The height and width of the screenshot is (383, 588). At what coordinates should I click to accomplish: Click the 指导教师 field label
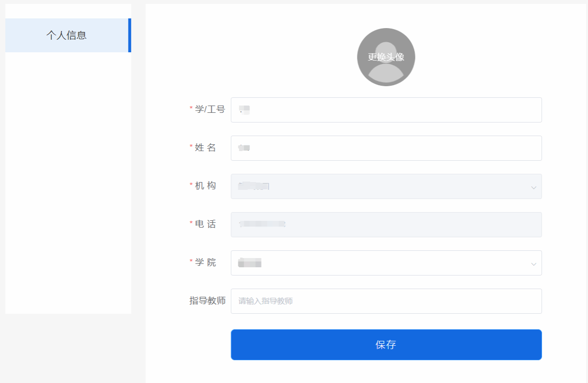pyautogui.click(x=207, y=301)
